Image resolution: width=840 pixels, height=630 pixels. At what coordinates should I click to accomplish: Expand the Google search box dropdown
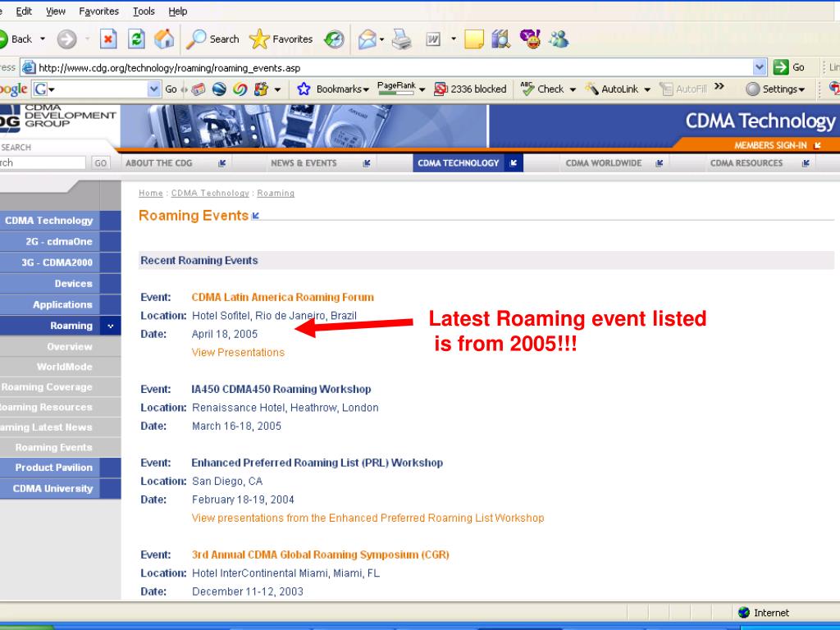click(x=153, y=89)
